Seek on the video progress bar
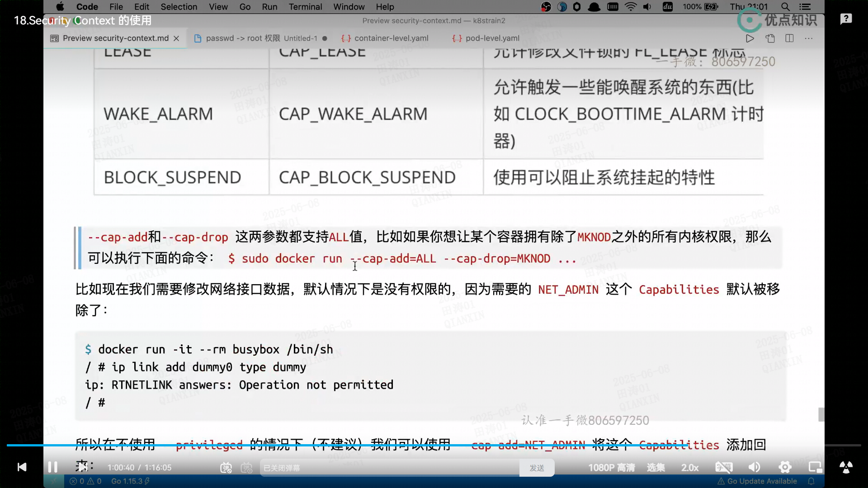This screenshot has width=868, height=488. [x=434, y=446]
